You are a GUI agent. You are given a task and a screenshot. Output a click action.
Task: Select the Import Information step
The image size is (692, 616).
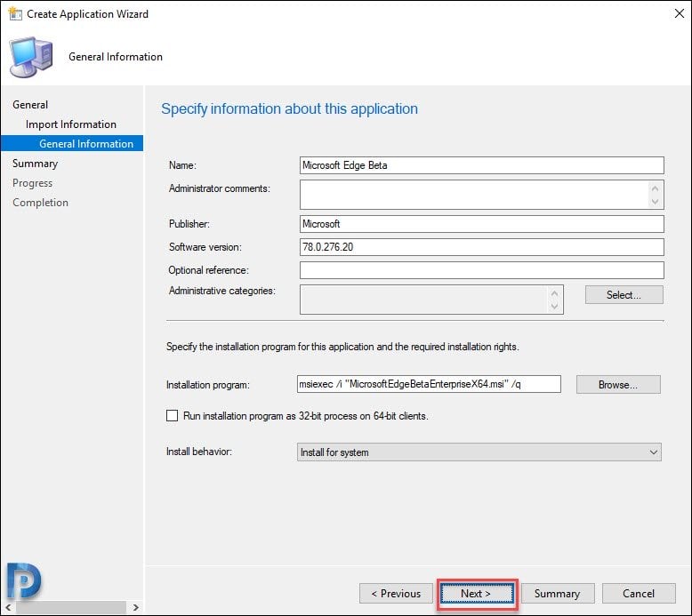[71, 124]
